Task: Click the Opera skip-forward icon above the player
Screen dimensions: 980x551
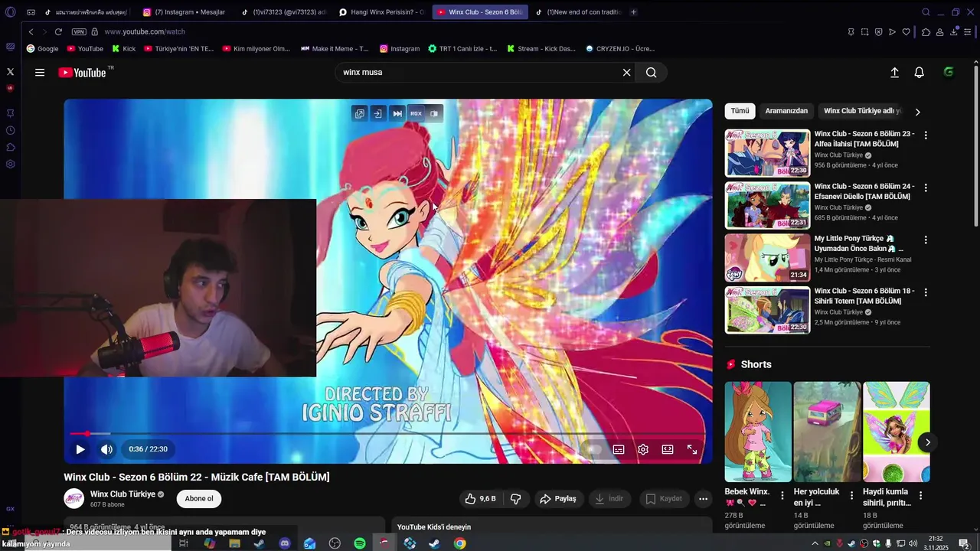Action: [397, 113]
